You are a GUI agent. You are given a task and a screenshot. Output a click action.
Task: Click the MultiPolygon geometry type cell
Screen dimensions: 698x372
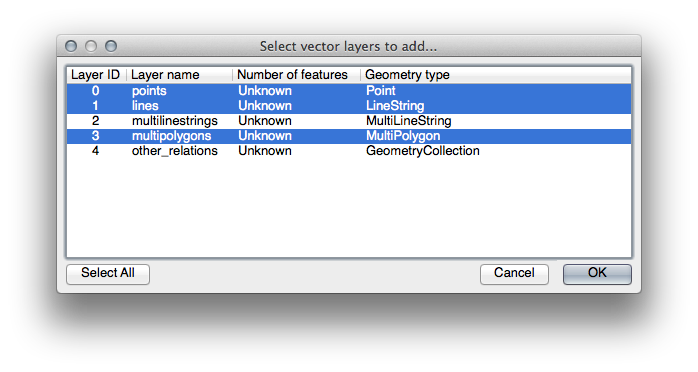pos(403,136)
